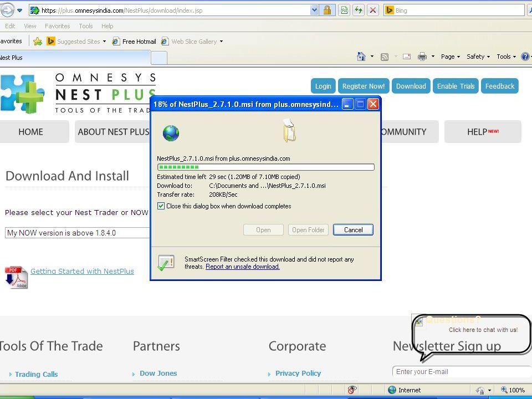Open the 100% zoom level control

pyautogui.click(x=513, y=390)
